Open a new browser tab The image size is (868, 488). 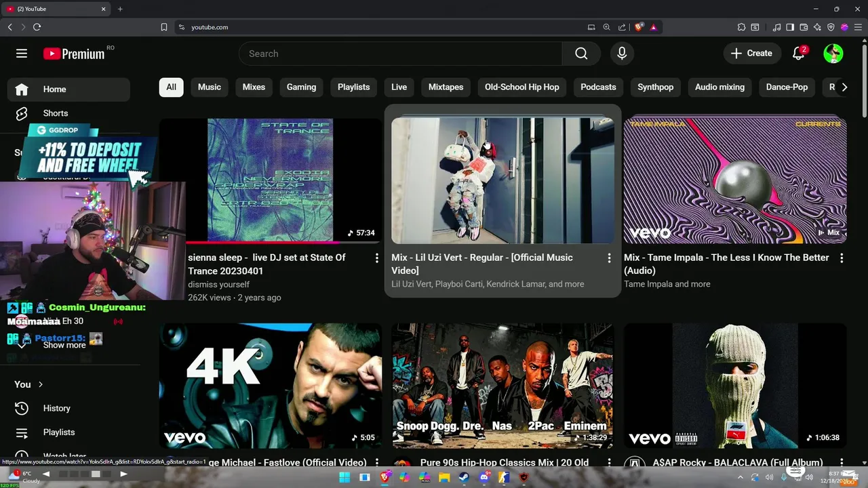coord(120,9)
